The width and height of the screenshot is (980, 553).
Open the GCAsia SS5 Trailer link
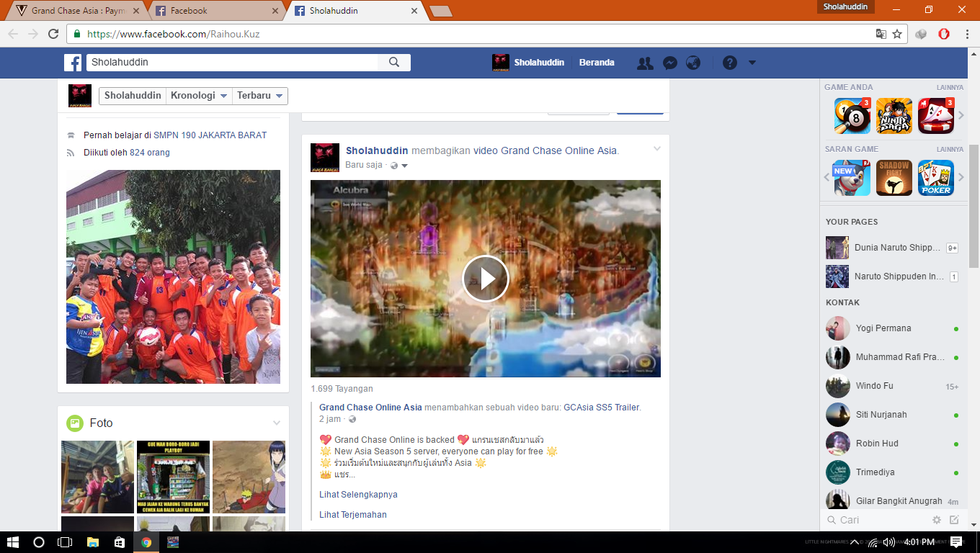[601, 408]
